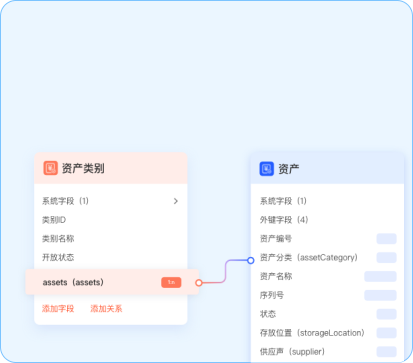The width and height of the screenshot is (413, 363).
Task: Click the orange 资产类别 entity icon
Action: tap(50, 168)
